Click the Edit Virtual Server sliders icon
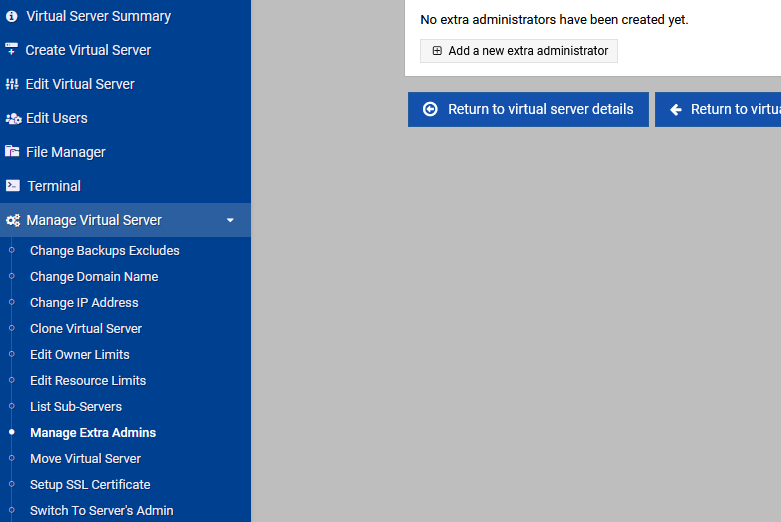The height and width of the screenshot is (522, 781). [x=12, y=84]
